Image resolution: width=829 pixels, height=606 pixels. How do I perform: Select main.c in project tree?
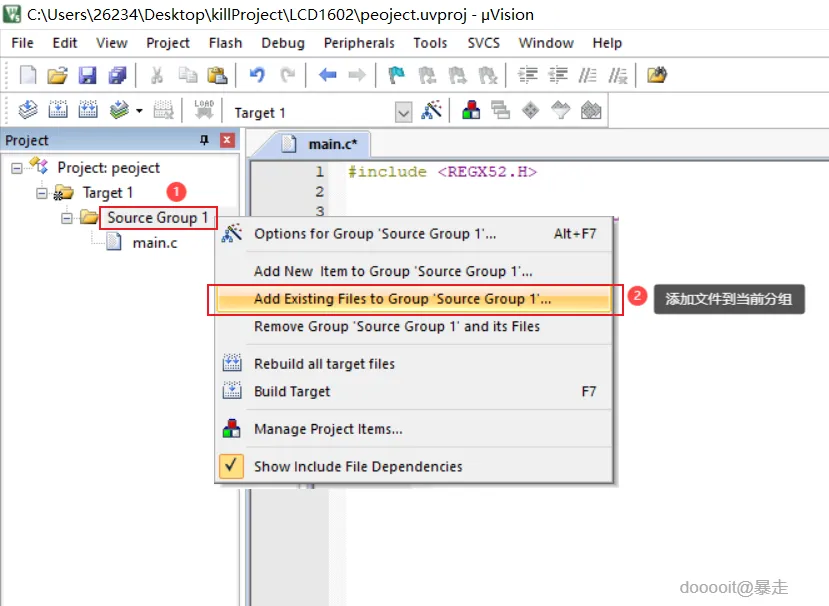click(154, 243)
